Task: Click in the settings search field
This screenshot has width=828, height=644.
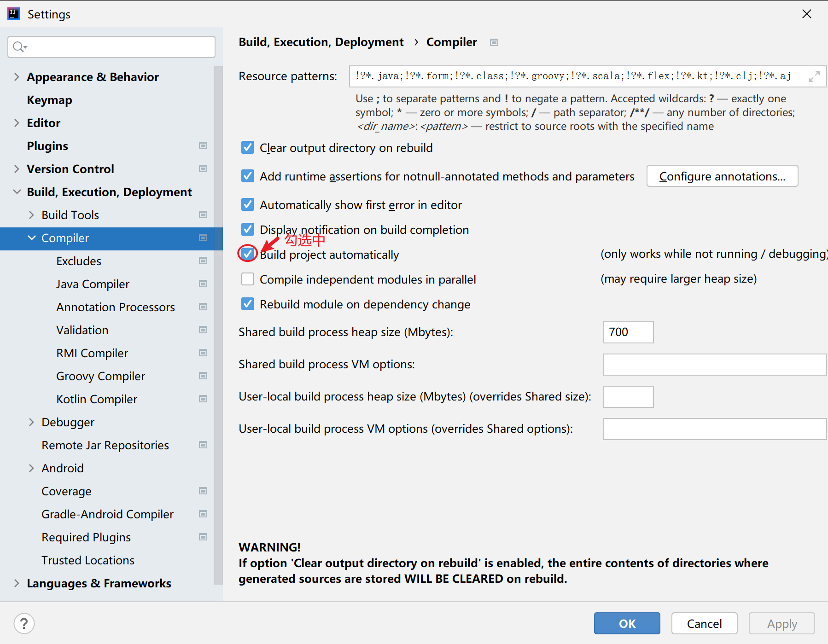Action: click(111, 47)
